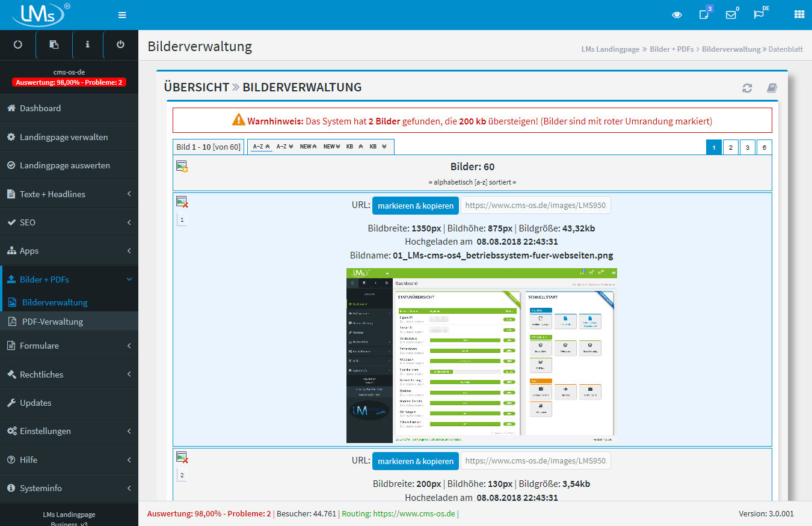Follow the LMs Landingpage breadcrumb link
812x526 pixels.
tap(611, 49)
